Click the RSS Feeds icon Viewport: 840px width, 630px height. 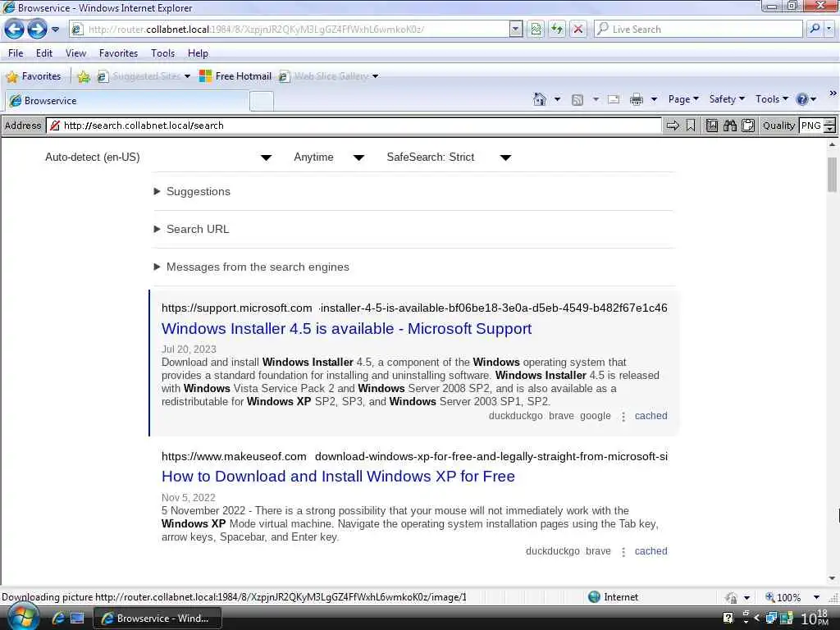[x=577, y=99]
